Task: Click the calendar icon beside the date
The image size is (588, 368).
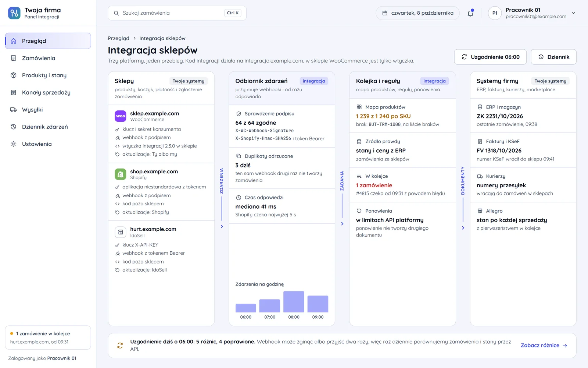Action: pyautogui.click(x=385, y=13)
